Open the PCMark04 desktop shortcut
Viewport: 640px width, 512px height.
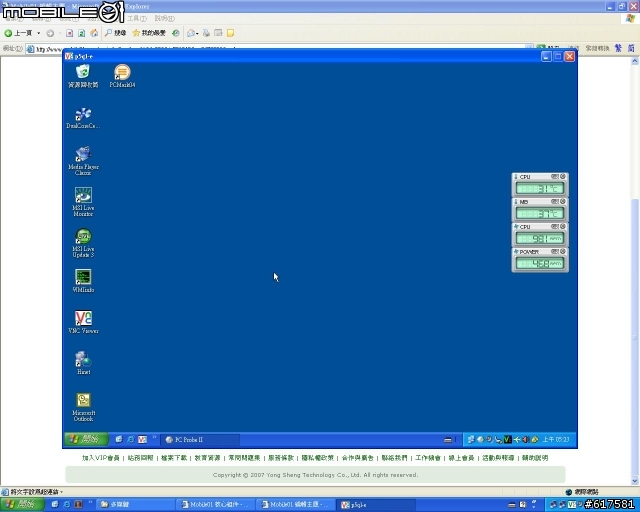(x=122, y=76)
